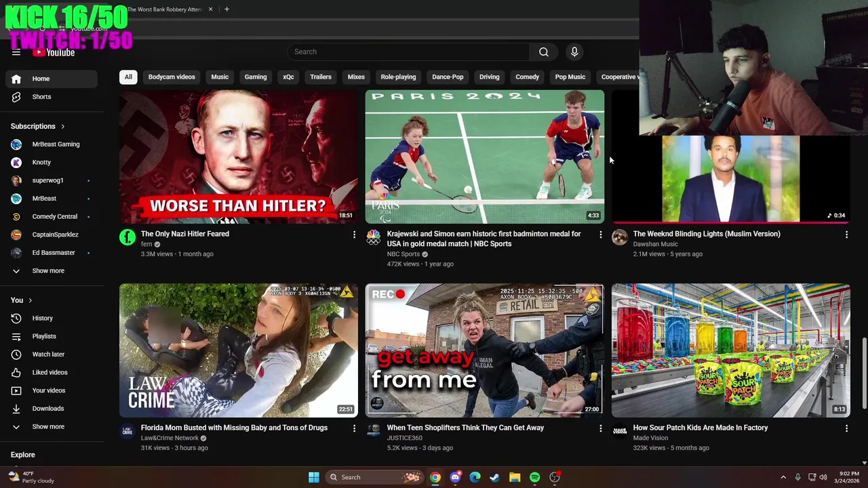Select the Driving filter chip
Image resolution: width=868 pixels, height=488 pixels.
tap(489, 77)
